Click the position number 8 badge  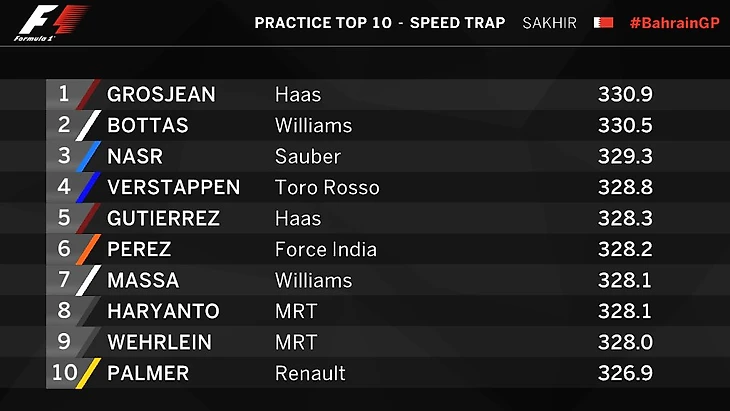[x=64, y=311]
